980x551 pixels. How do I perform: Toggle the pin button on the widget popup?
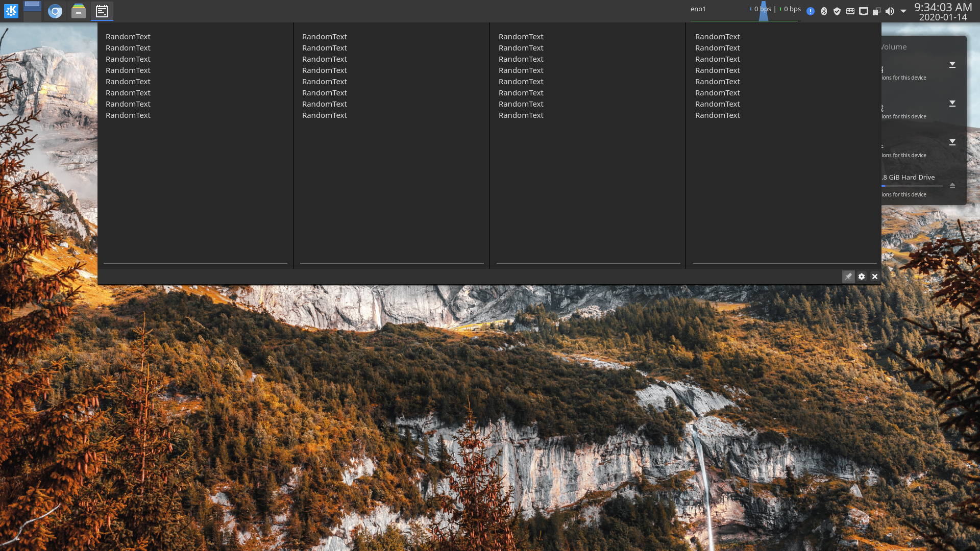(848, 277)
